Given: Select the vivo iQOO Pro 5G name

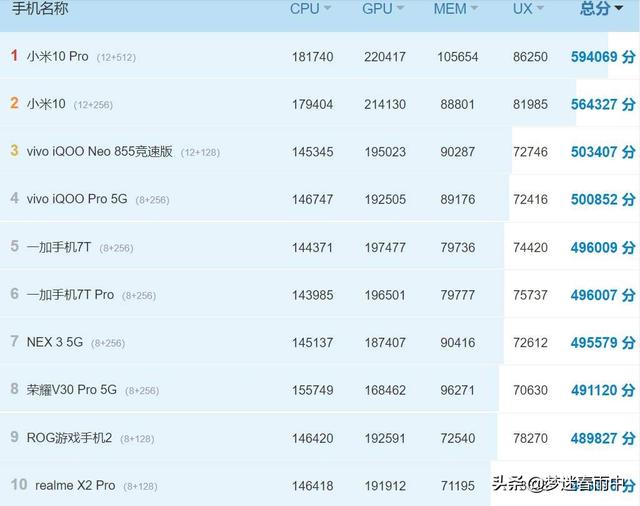Looking at the screenshot, I should [x=77, y=199].
